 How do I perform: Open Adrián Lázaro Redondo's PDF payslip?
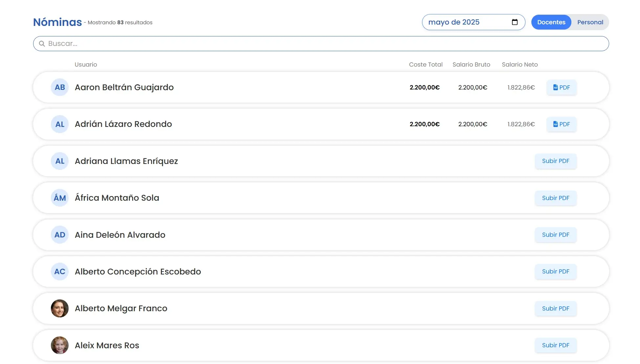pyautogui.click(x=561, y=124)
